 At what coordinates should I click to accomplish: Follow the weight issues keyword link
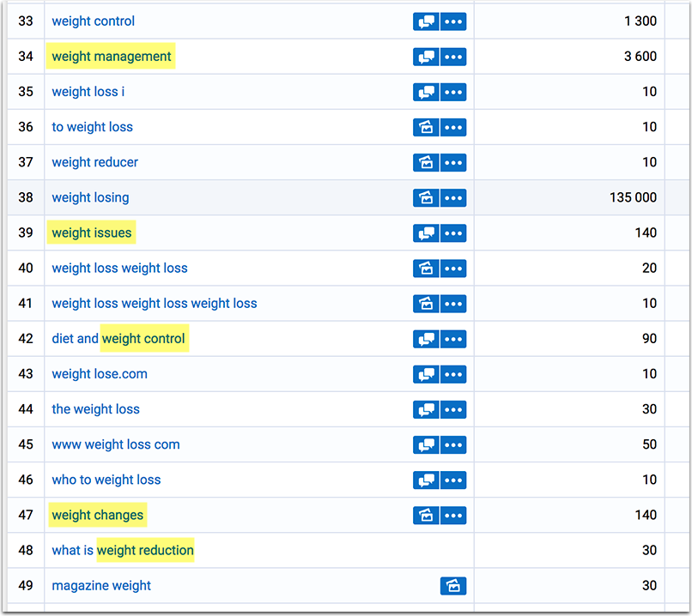point(92,233)
